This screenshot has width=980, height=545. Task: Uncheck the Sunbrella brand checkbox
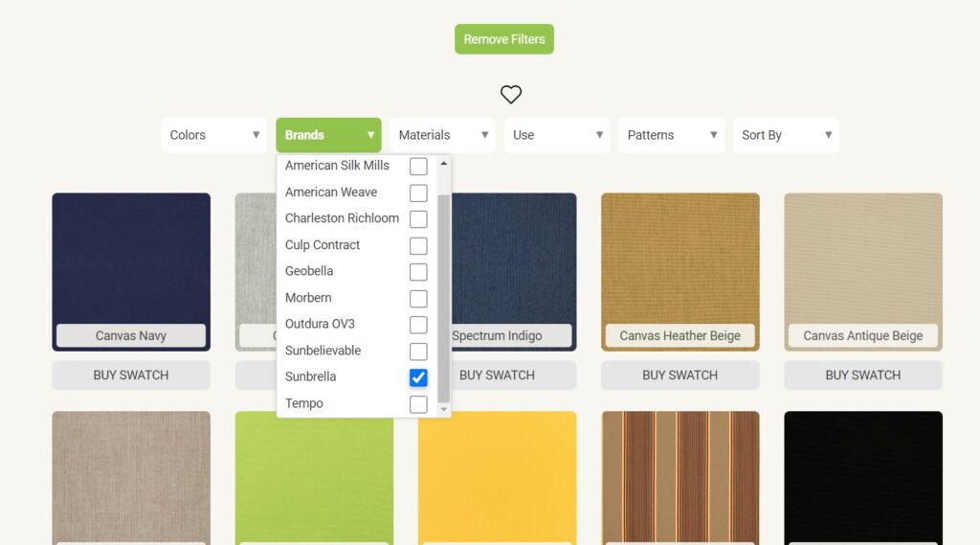pos(418,377)
